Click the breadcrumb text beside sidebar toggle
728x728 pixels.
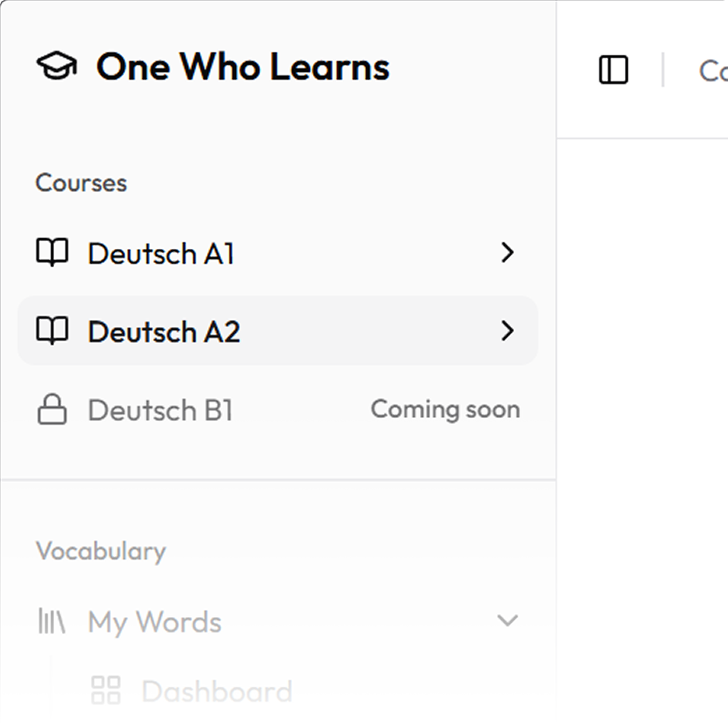[712, 70]
